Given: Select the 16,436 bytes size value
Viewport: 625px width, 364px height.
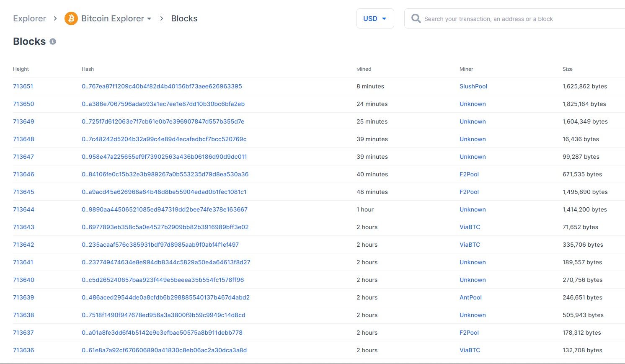Looking at the screenshot, I should coord(581,139).
